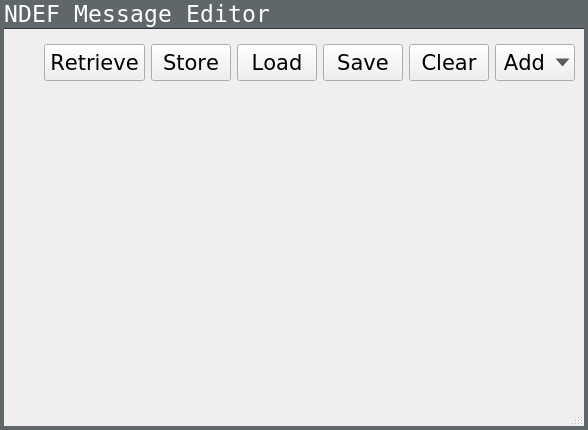Expand the Add record type list
Image resolution: width=588 pixels, height=430 pixels.
[535, 63]
